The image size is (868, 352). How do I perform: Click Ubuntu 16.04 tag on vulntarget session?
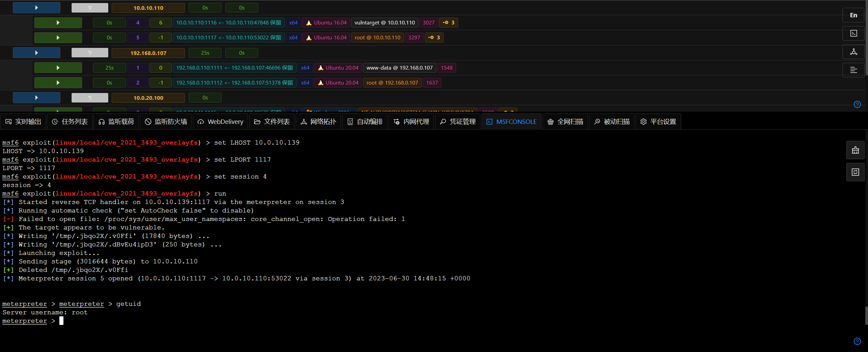(326, 23)
